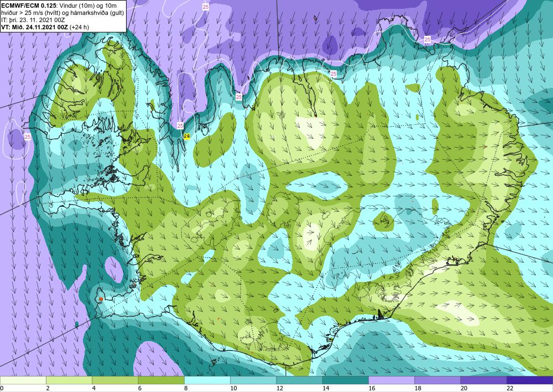The image size is (553, 392).
Task: Click legend scale value '22'
Action: (x=510, y=388)
